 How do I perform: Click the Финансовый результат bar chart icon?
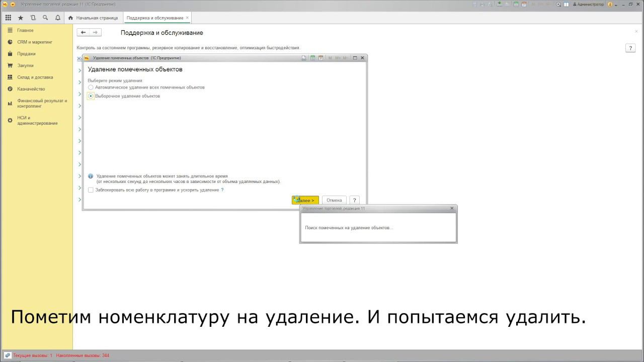pyautogui.click(x=10, y=103)
